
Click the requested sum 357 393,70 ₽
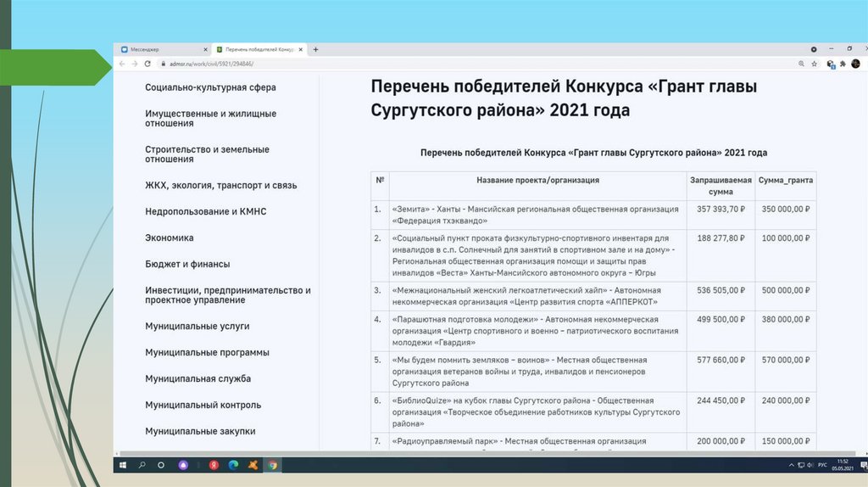pyautogui.click(x=721, y=209)
